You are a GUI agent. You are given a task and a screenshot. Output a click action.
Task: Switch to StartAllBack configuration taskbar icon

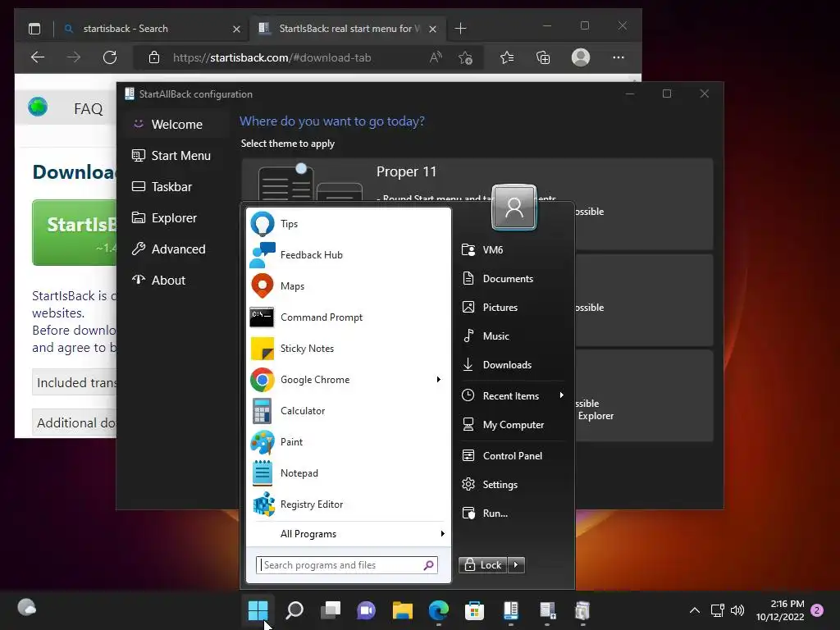[x=510, y=610]
